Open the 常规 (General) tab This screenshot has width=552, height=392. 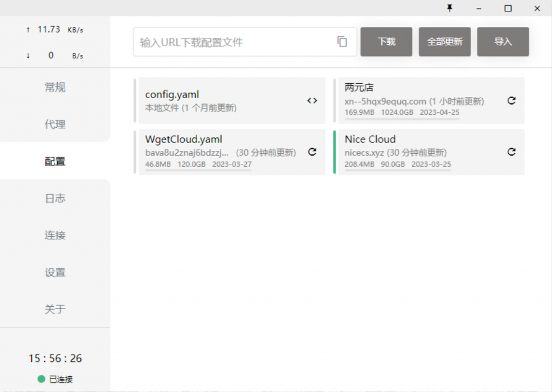(x=55, y=87)
